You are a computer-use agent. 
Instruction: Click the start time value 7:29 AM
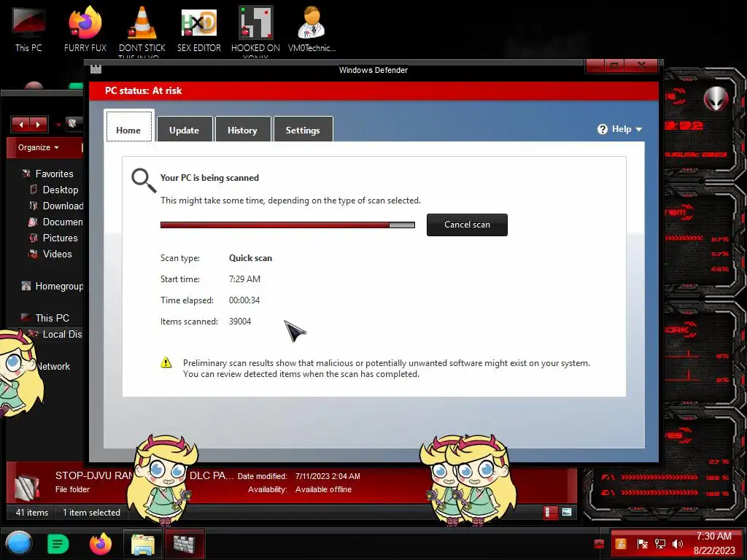point(244,279)
